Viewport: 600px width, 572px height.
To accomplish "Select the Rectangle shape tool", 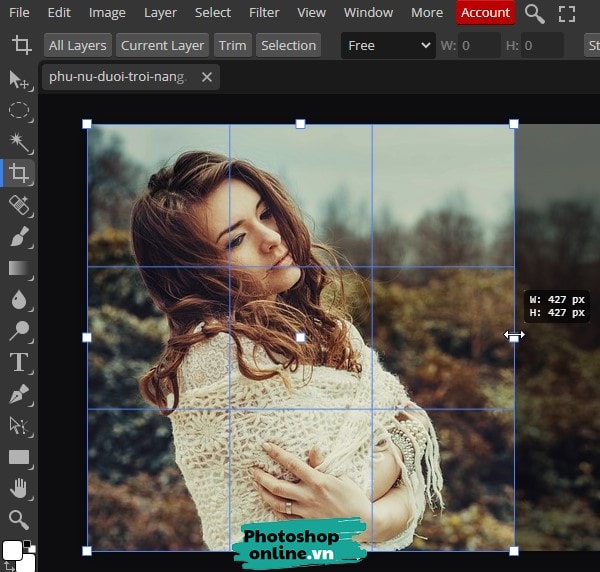I will coord(19,457).
